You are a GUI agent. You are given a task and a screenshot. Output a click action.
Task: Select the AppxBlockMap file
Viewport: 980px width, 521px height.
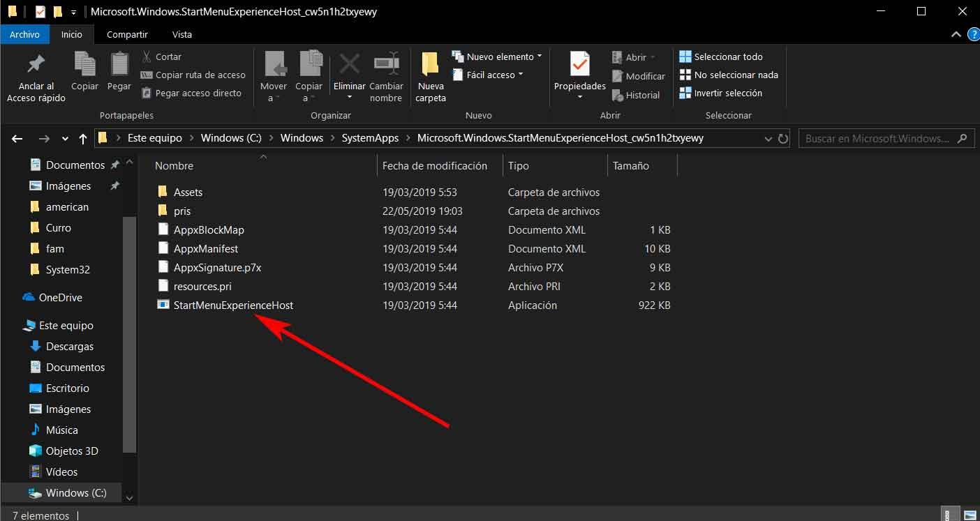pos(209,229)
